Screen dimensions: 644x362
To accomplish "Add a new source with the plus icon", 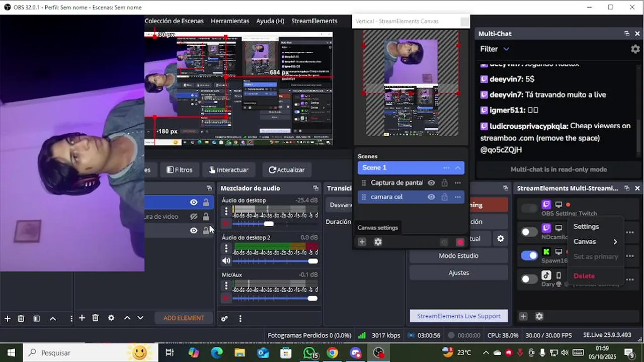I will pyautogui.click(x=82, y=318).
